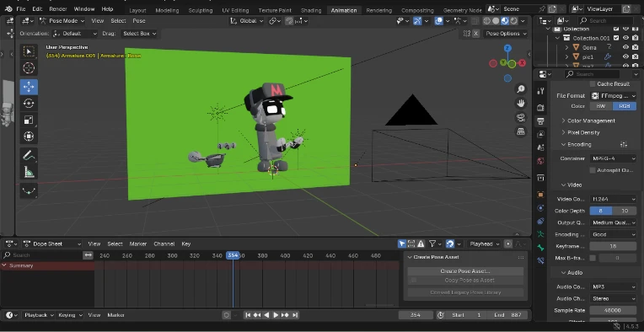The width and height of the screenshot is (644, 332).
Task: Set color depth to 10
Action: [625, 211]
